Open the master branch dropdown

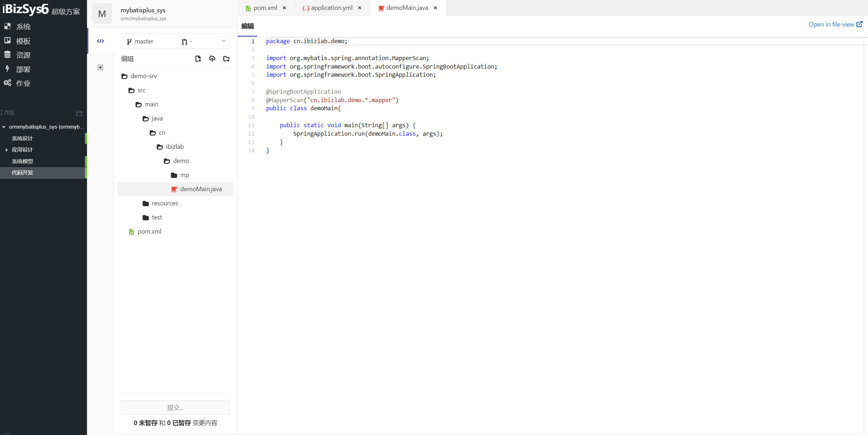[175, 41]
